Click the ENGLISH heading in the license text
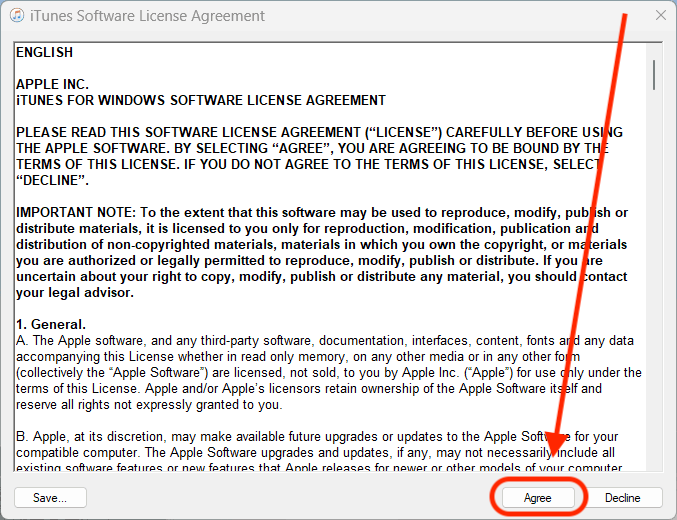 (44, 52)
